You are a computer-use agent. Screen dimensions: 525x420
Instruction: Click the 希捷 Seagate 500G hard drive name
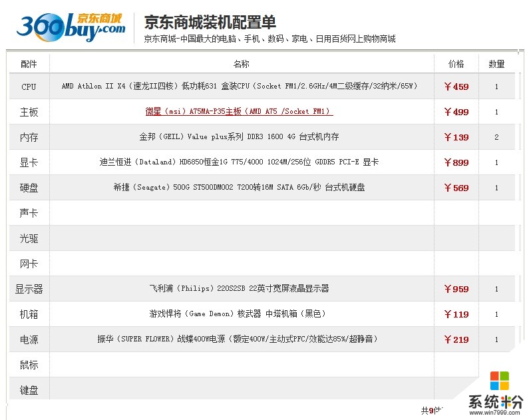239,187
